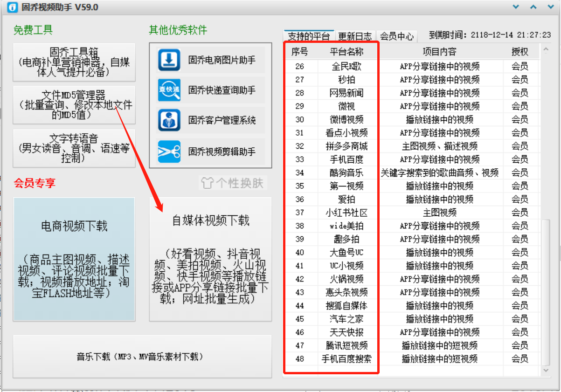Viewport: 561px width, 392px height.
Task: Select the 微视 platform row
Action: pos(412,106)
